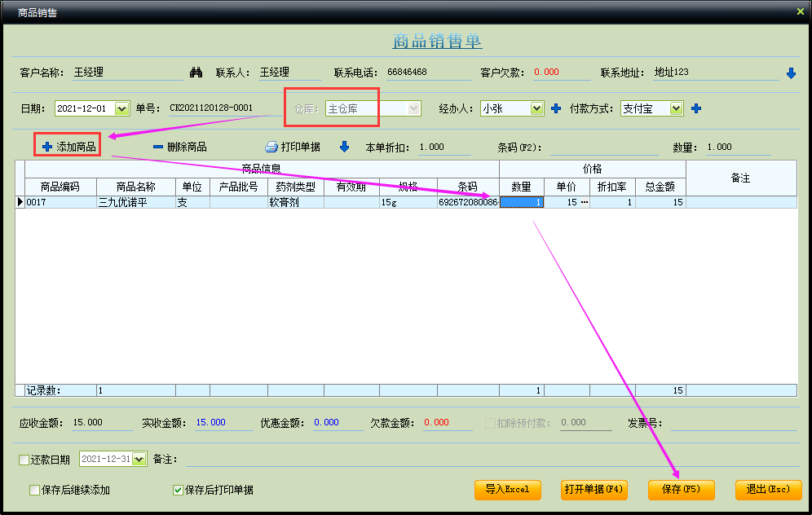The width and height of the screenshot is (812, 515).
Task: Click the 总金额 cell in 0017 row
Action: [660, 202]
